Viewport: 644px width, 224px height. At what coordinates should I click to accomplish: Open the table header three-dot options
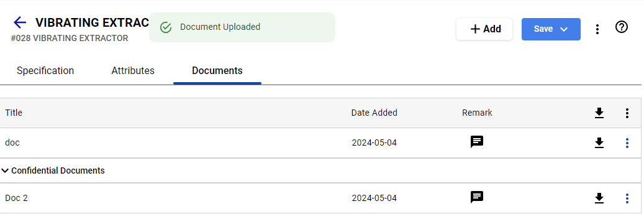(627, 113)
